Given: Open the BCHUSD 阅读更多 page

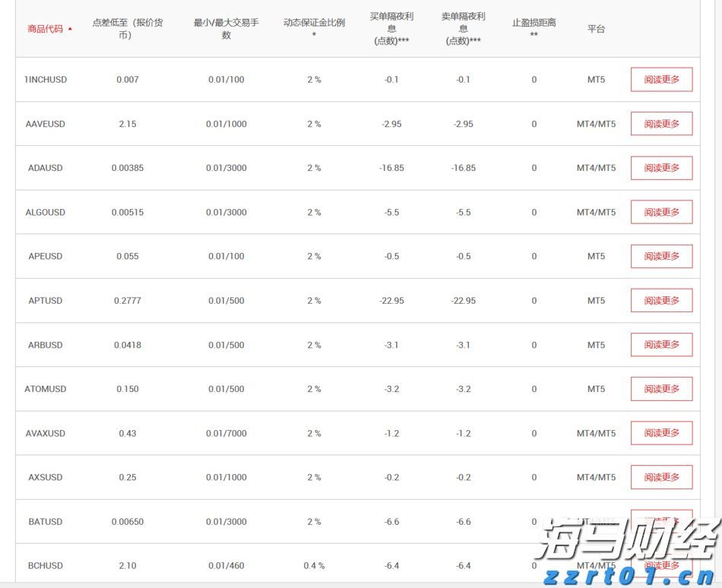Looking at the screenshot, I should 661,565.
